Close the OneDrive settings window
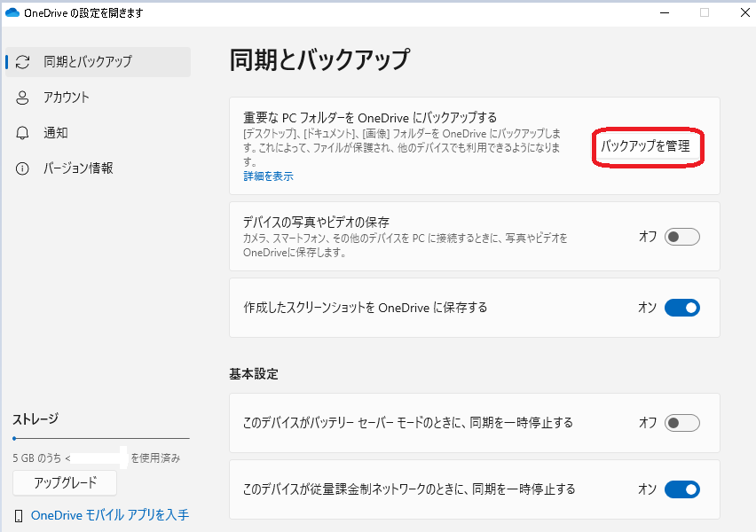 click(x=745, y=12)
